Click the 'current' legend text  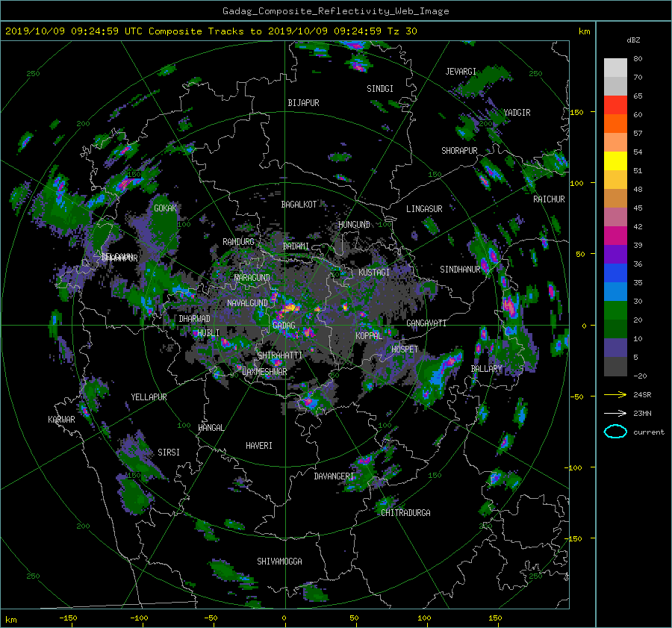(x=649, y=432)
